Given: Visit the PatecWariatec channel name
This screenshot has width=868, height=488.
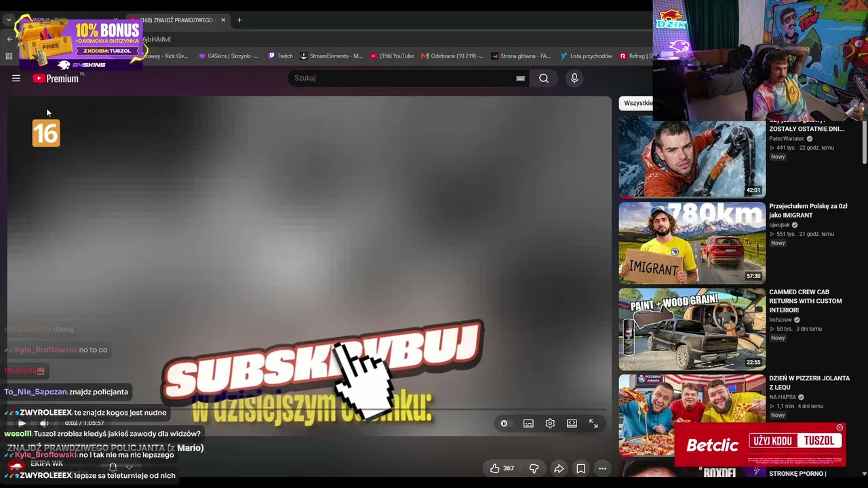Looking at the screenshot, I should tap(787, 139).
